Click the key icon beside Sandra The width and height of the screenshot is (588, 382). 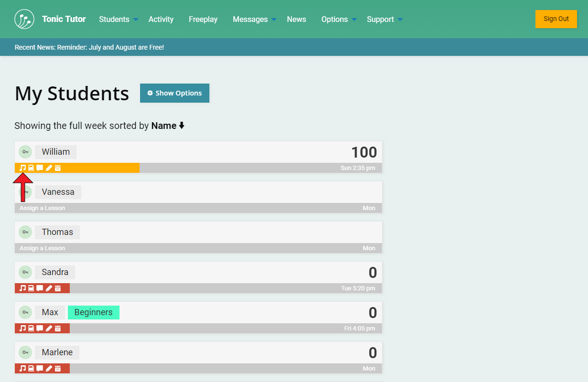(25, 272)
